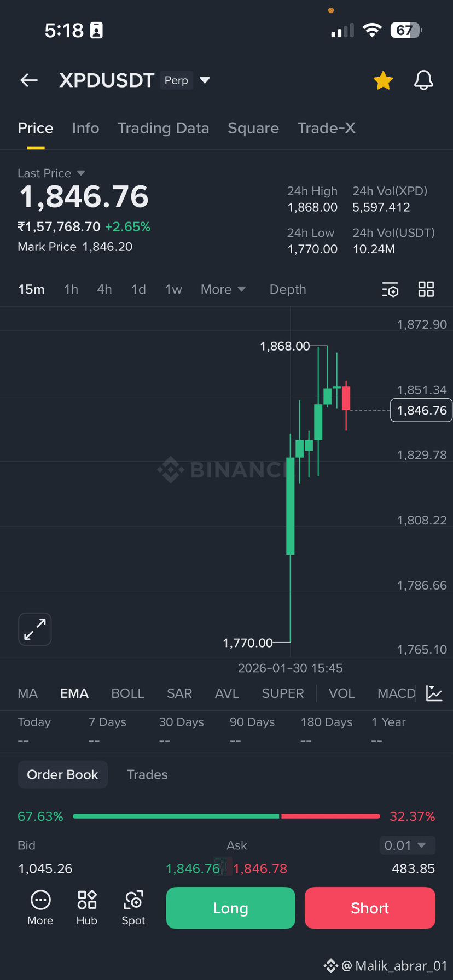Tap the green Long button

click(230, 908)
